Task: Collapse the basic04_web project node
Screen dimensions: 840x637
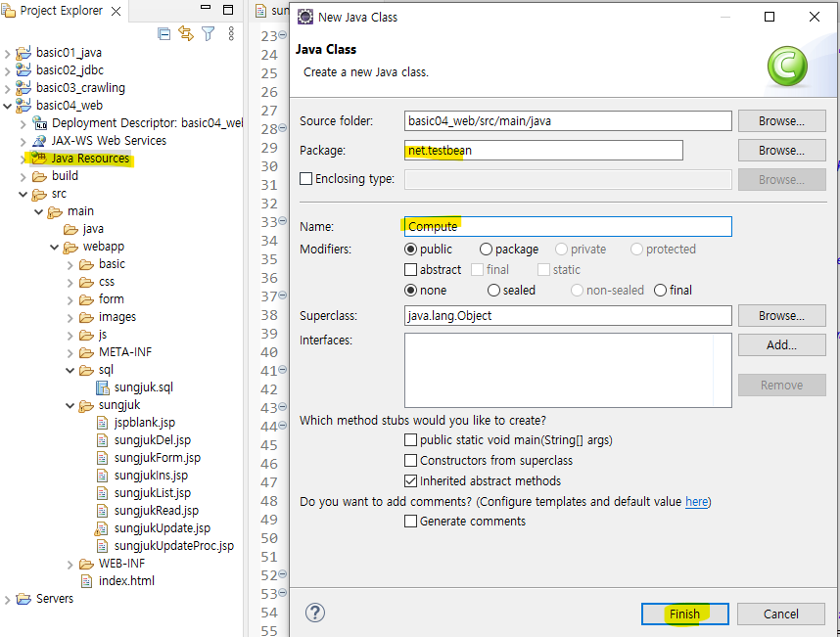Action: click(8, 106)
